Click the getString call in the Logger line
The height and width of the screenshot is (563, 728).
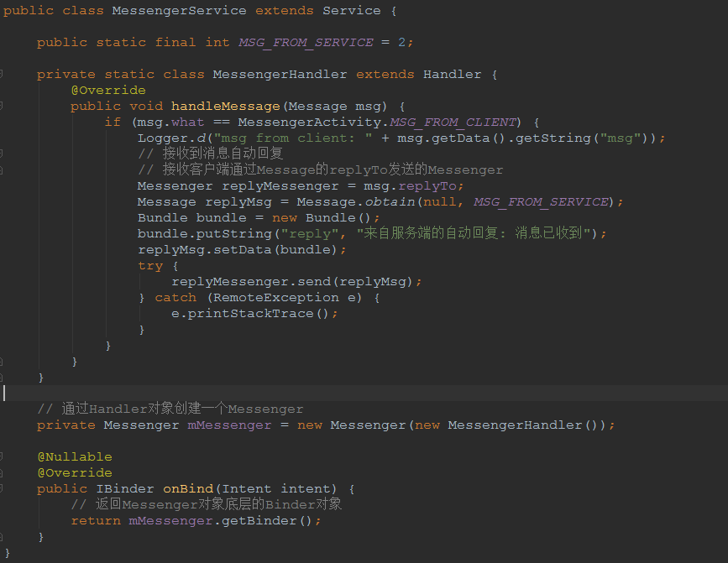[x=553, y=138]
